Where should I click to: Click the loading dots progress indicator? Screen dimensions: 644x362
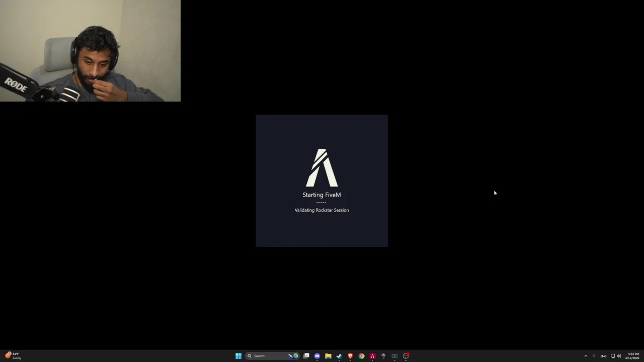coord(321,203)
